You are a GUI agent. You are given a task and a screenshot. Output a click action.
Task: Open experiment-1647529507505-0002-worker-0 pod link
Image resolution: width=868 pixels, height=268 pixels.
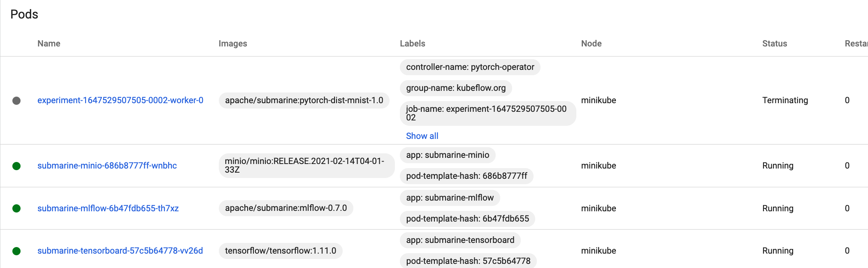[x=120, y=100]
